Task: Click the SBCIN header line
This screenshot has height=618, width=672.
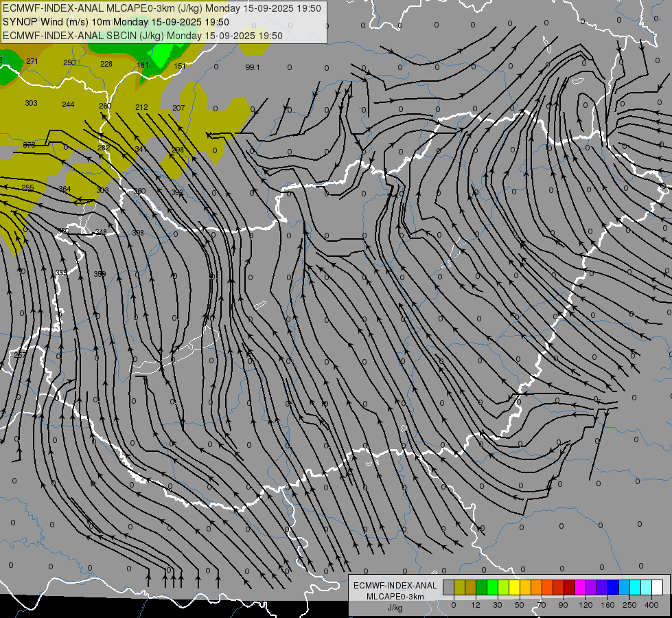Action: pyautogui.click(x=143, y=36)
